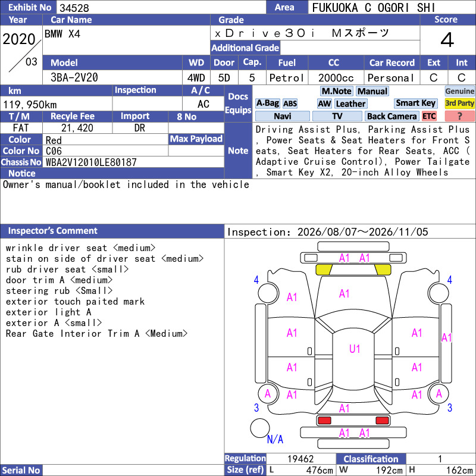Click the Navi equipment badge
The image size is (476, 476).
tap(282, 116)
